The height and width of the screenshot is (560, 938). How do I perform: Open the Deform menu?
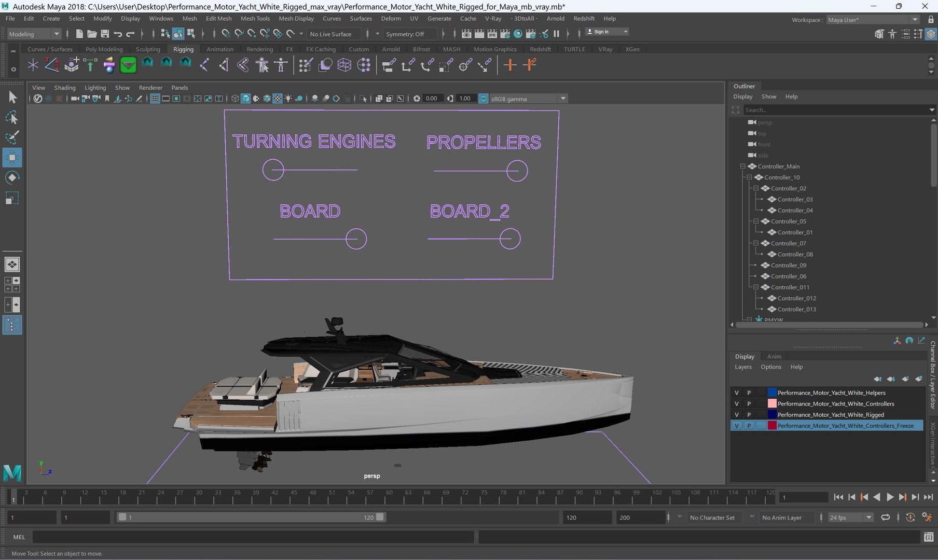391,19
